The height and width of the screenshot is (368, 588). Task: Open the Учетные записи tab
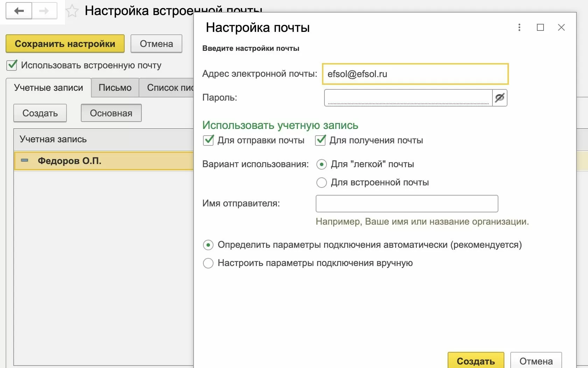point(49,88)
